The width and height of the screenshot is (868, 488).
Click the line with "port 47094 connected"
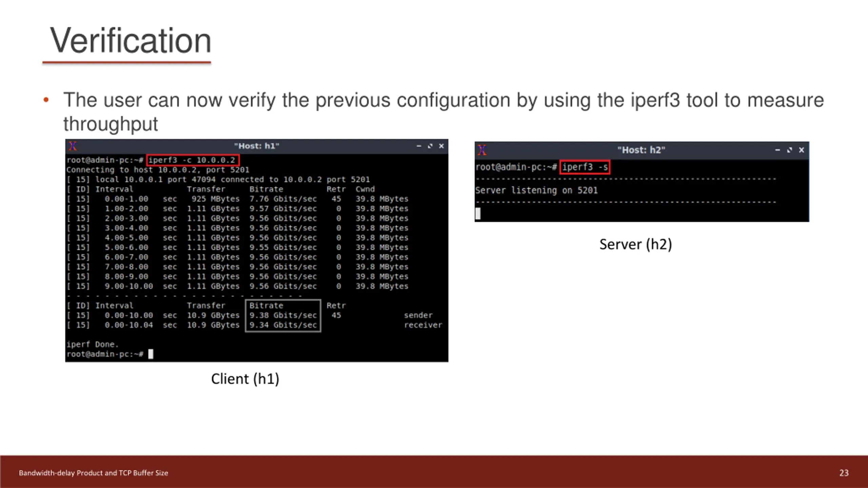click(x=218, y=180)
